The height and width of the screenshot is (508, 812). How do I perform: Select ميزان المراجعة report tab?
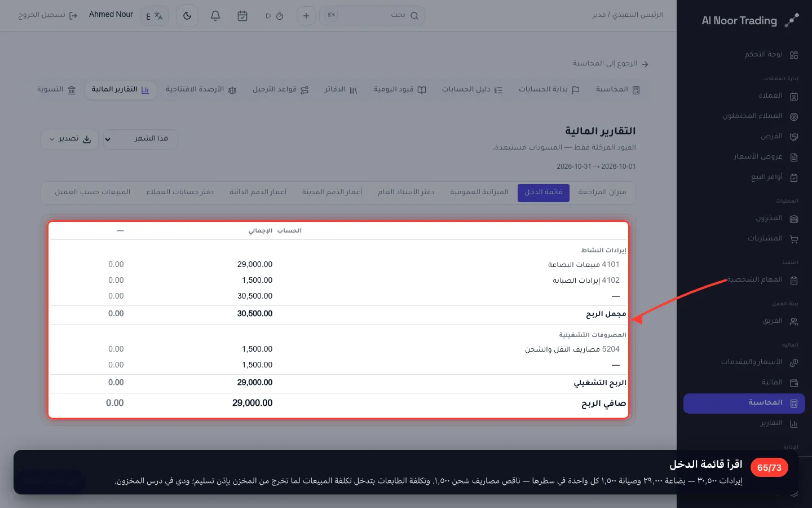pyautogui.click(x=602, y=192)
